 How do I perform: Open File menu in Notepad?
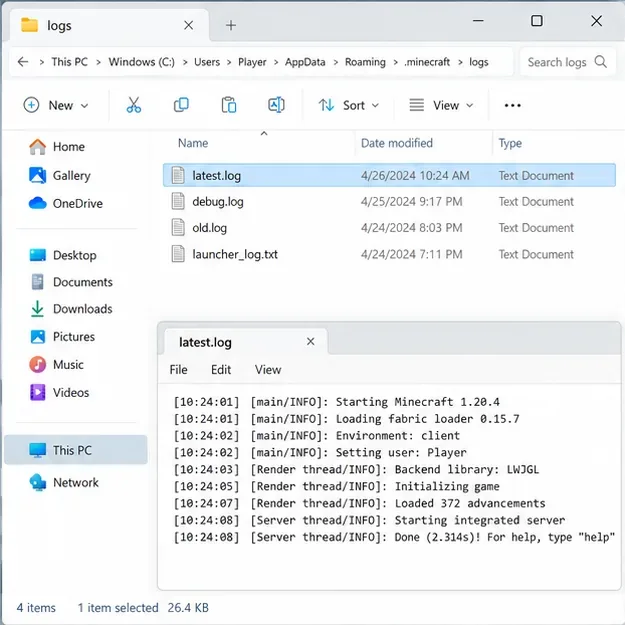[x=178, y=370]
